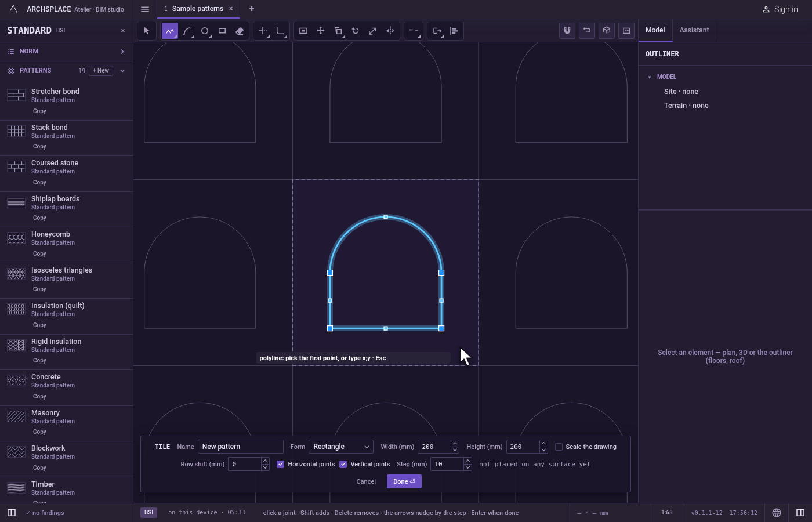Switch to the Model tab
This screenshot has width=812, height=522.
pyautogui.click(x=655, y=30)
